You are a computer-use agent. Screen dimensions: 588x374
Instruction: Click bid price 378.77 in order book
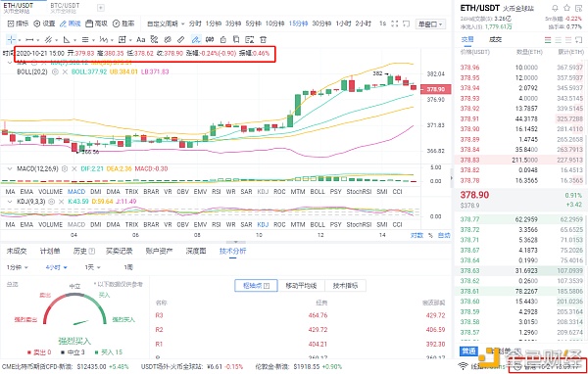pyautogui.click(x=469, y=219)
